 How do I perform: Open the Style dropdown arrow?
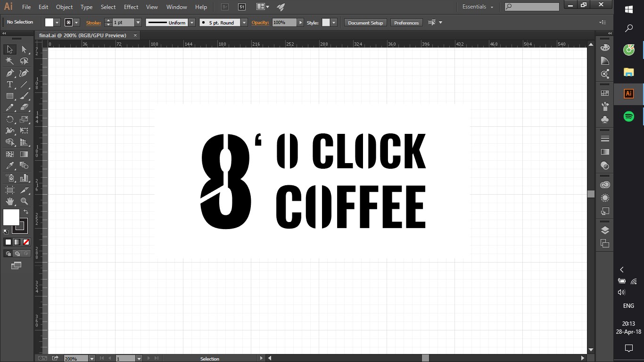(x=334, y=23)
